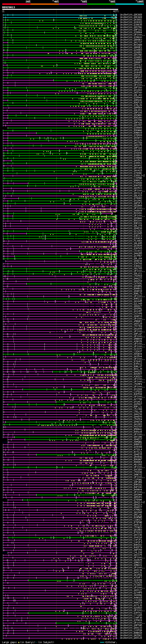The width and height of the screenshot is (146, 644).
Task: Open hit UniRef100_Q39864
Action: (x=131, y=32)
